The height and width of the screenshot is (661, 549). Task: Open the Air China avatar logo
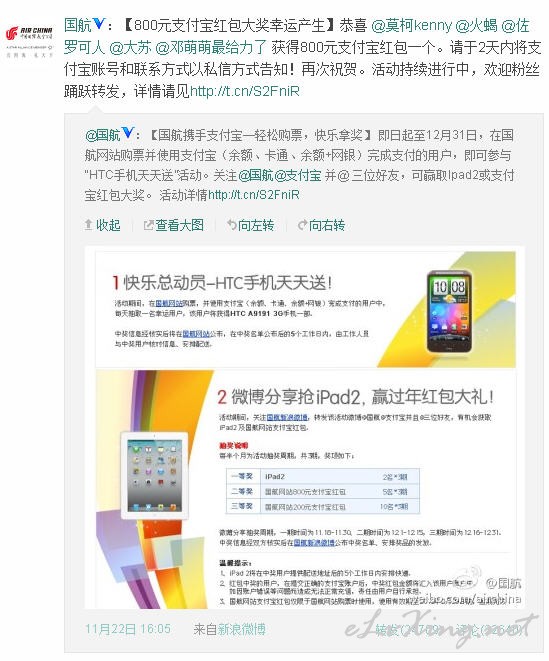pyautogui.click(x=29, y=40)
